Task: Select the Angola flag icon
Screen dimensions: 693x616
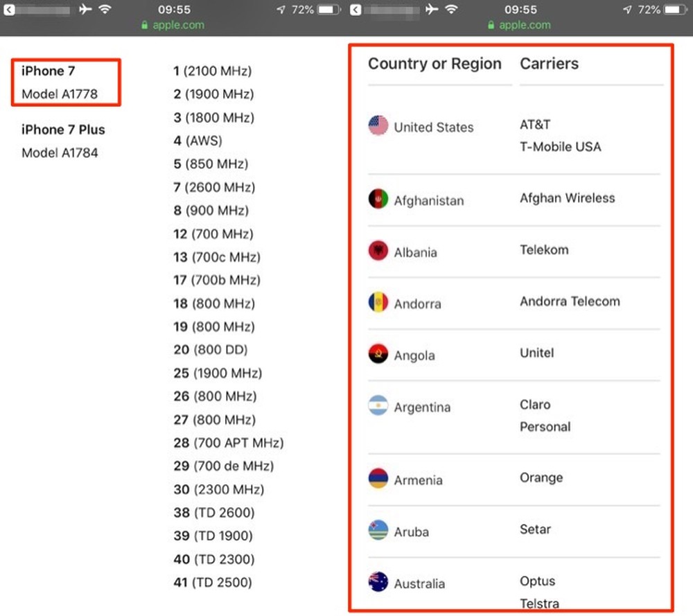Action: coord(378,354)
